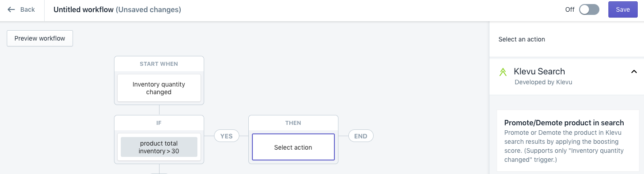Click the THEN block header
This screenshot has height=174, width=644.
click(x=293, y=123)
